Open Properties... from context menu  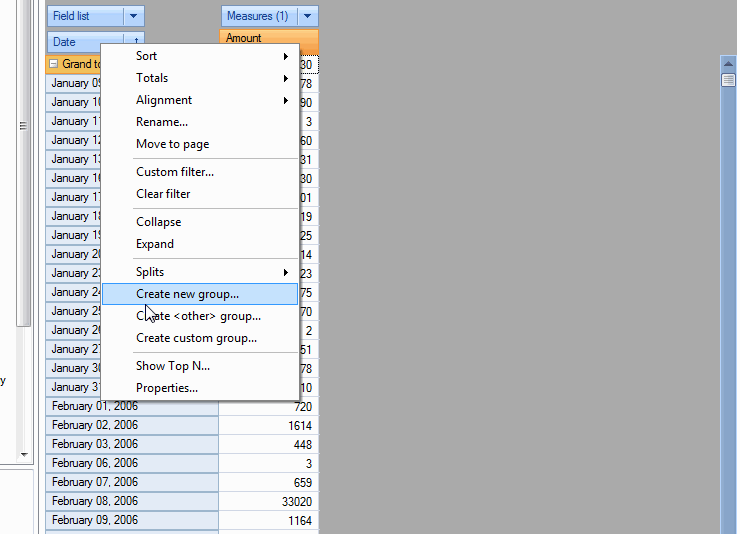(167, 388)
